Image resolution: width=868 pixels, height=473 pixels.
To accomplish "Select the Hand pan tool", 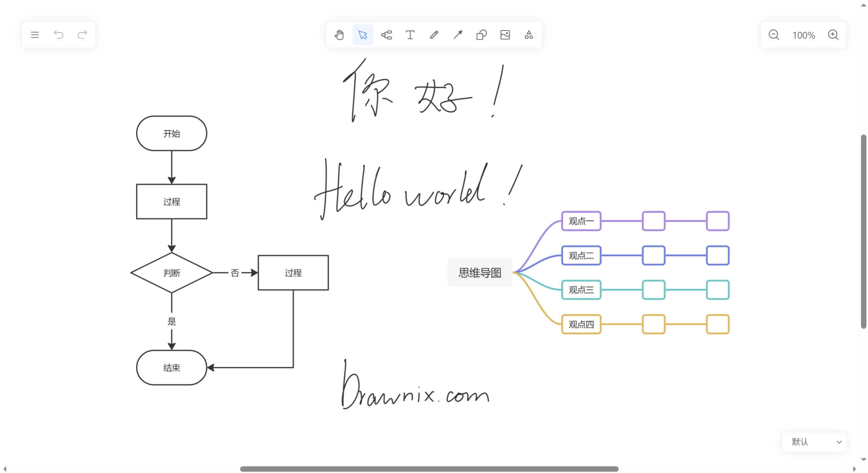I will click(x=339, y=35).
